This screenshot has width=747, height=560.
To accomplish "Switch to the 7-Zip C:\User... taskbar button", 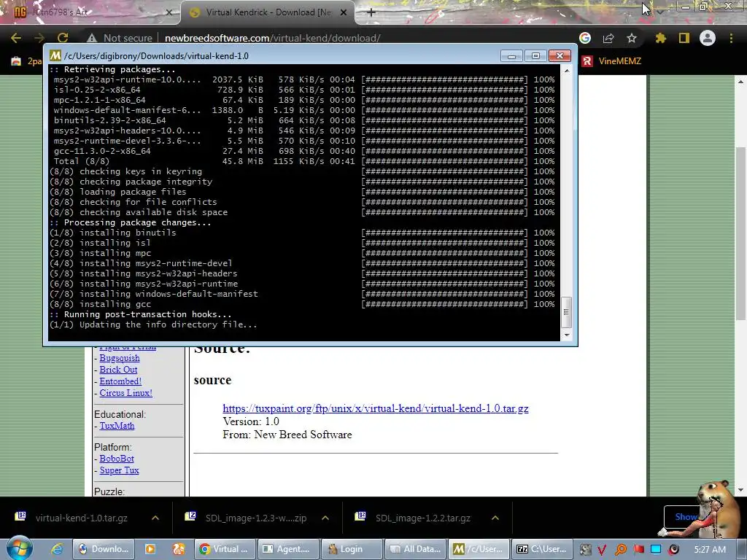I will point(542,549).
